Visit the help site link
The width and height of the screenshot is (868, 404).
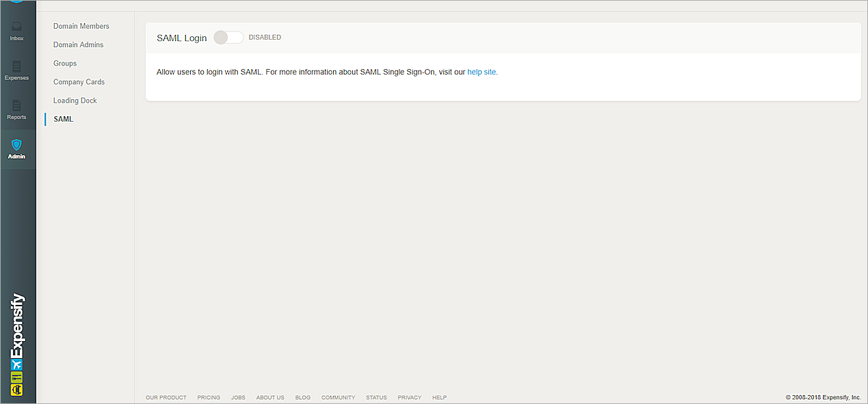tap(482, 72)
